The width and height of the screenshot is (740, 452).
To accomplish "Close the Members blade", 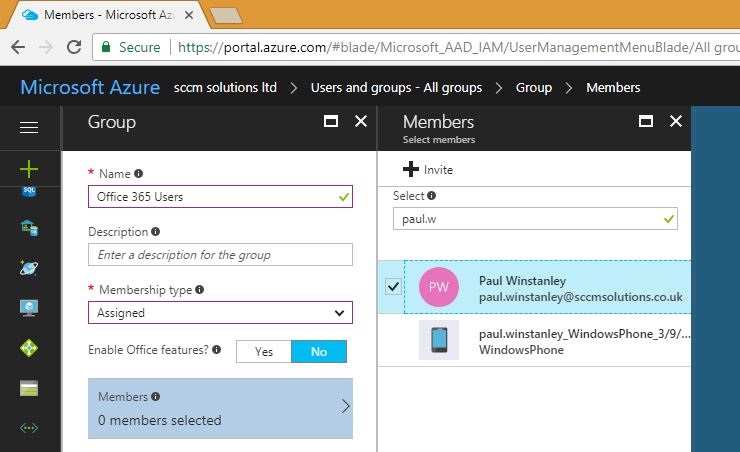I will (676, 122).
